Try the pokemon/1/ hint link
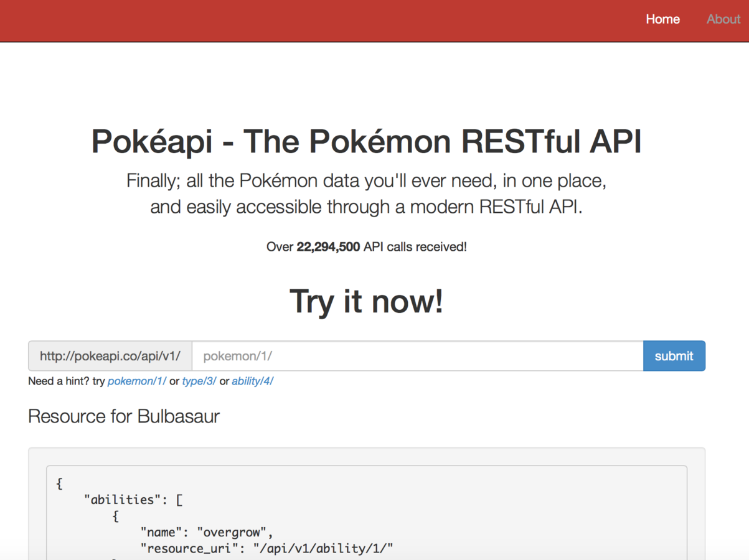 click(137, 381)
